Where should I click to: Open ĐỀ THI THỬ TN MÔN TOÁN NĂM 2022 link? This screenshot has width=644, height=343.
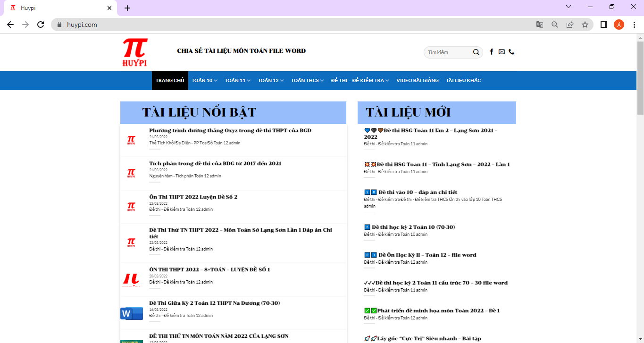coord(219,336)
